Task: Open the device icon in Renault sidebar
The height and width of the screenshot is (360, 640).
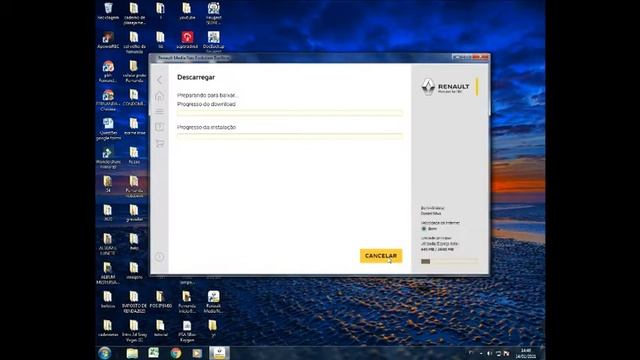Action: tap(160, 127)
